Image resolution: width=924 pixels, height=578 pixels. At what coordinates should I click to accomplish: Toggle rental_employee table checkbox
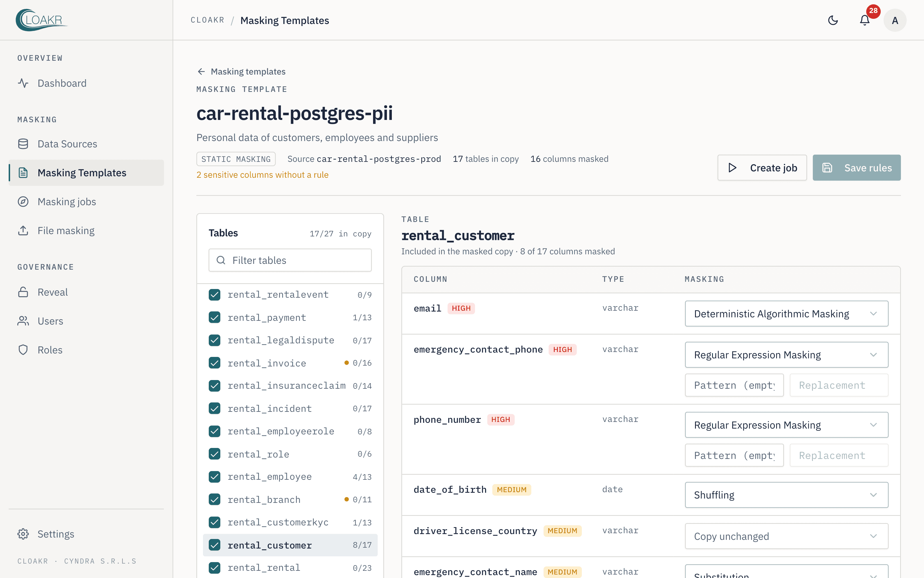tap(215, 477)
